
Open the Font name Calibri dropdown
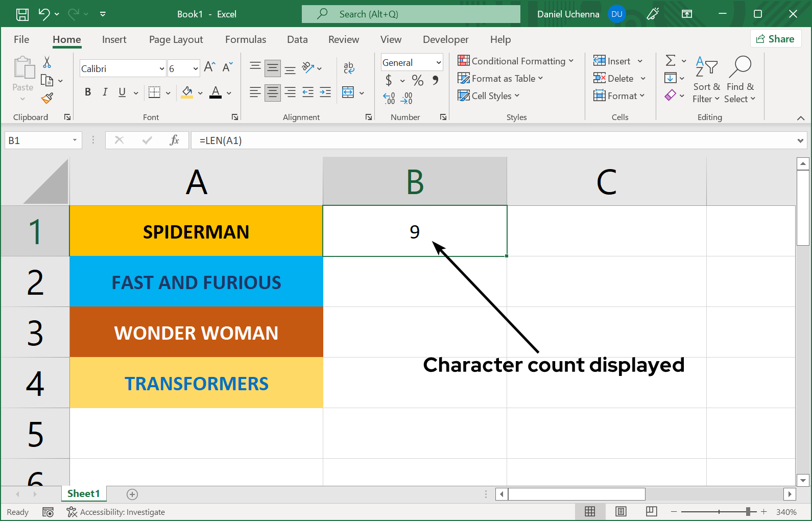point(162,68)
